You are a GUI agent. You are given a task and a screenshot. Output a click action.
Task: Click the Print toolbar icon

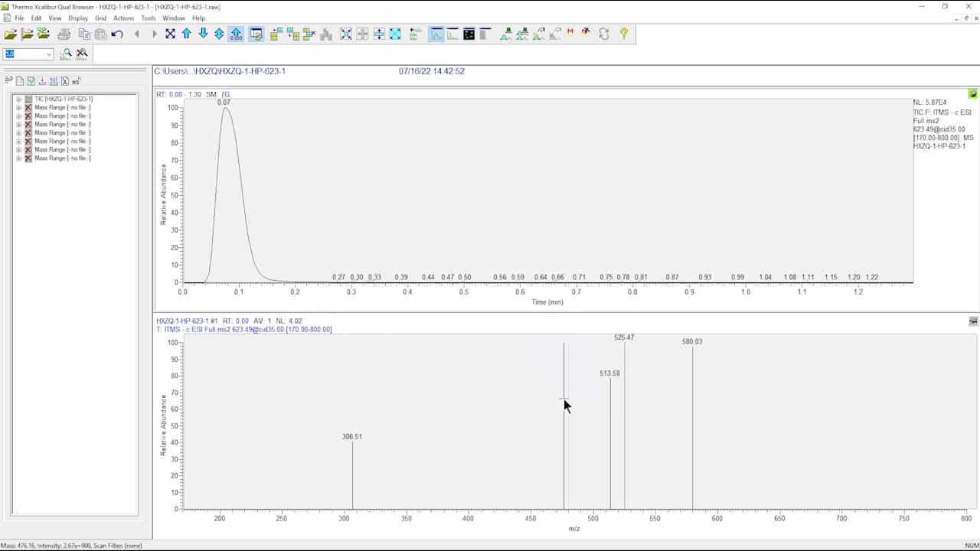[x=64, y=34]
